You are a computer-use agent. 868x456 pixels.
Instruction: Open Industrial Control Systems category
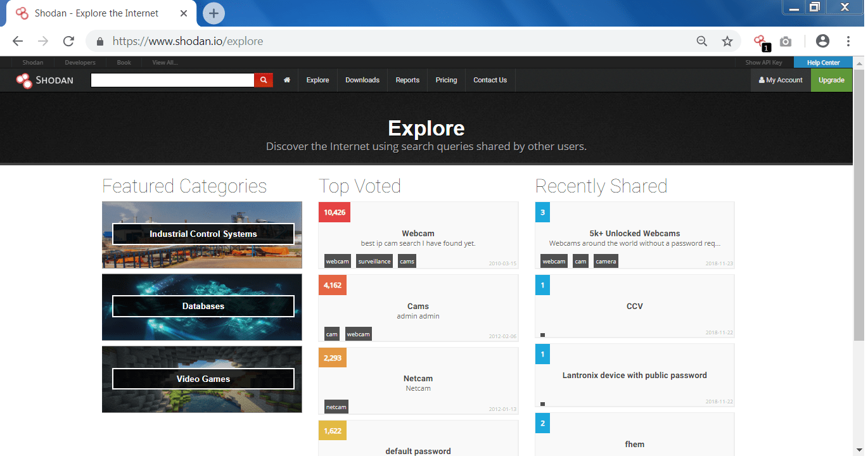click(x=202, y=234)
